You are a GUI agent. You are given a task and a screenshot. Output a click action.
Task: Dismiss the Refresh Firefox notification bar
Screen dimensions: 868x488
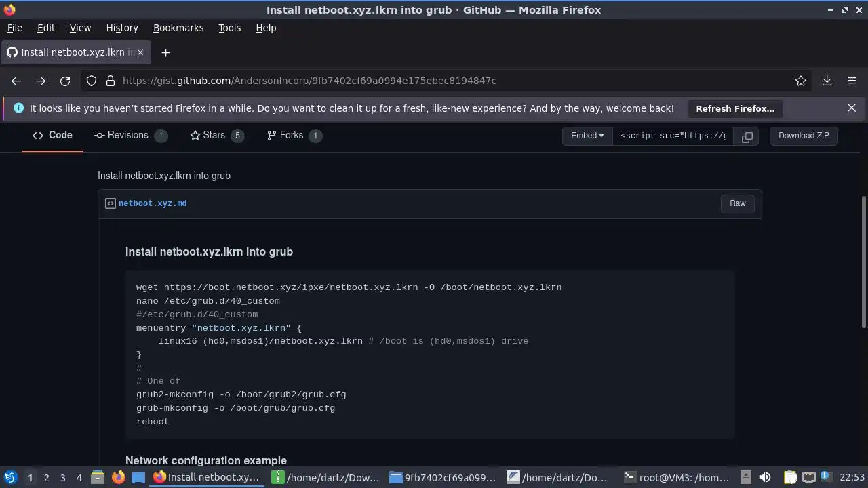tap(852, 108)
